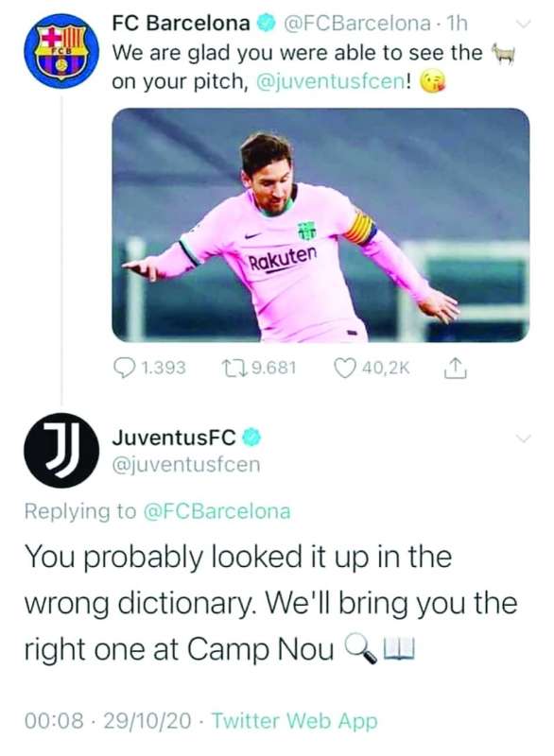This screenshot has width=554, height=756.
Task: Open the @juventusfcen mention link
Action: pyautogui.click(x=332, y=82)
